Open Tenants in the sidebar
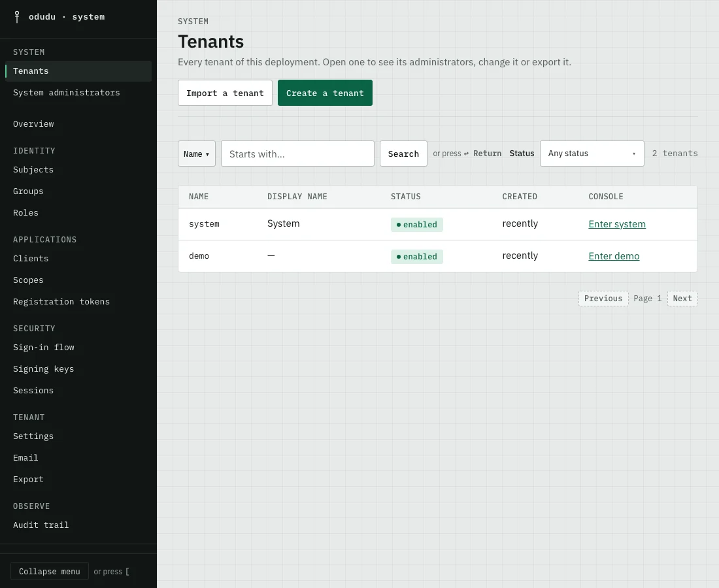The width and height of the screenshot is (719, 588). click(78, 71)
